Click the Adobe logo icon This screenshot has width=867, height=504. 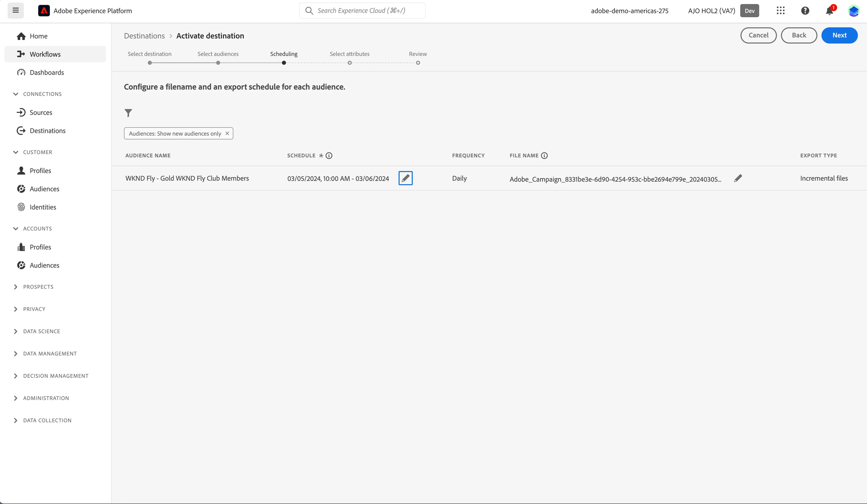(44, 11)
